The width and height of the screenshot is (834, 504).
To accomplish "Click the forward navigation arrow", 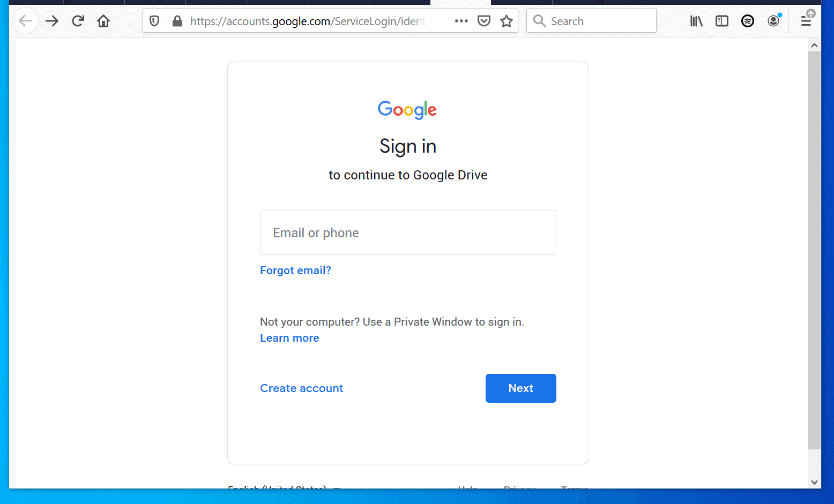I will tap(51, 20).
